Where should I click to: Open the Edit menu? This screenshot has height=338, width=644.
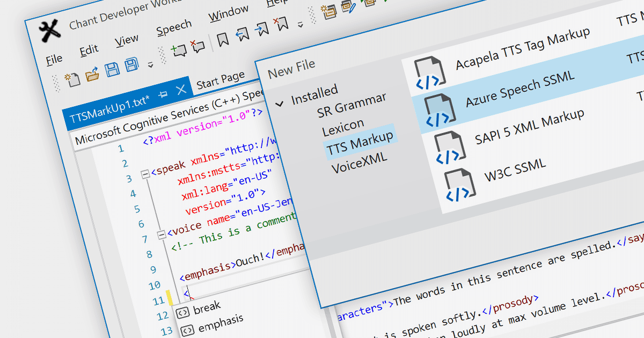[89, 50]
